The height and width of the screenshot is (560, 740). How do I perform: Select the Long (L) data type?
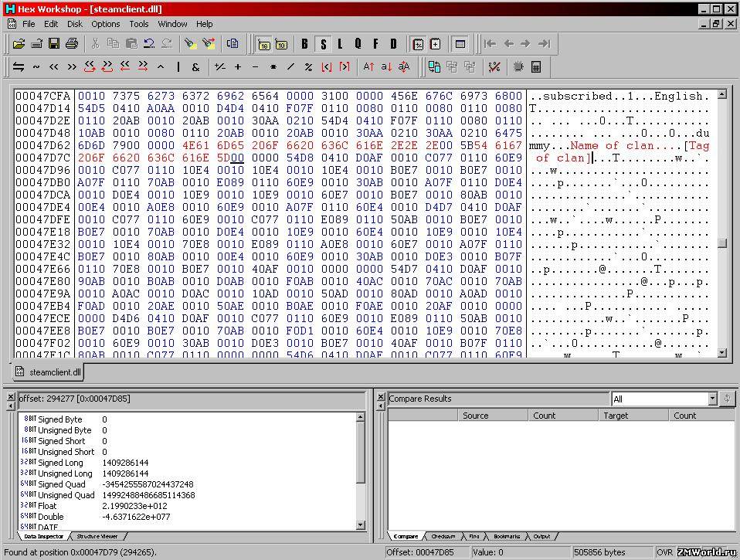(341, 44)
